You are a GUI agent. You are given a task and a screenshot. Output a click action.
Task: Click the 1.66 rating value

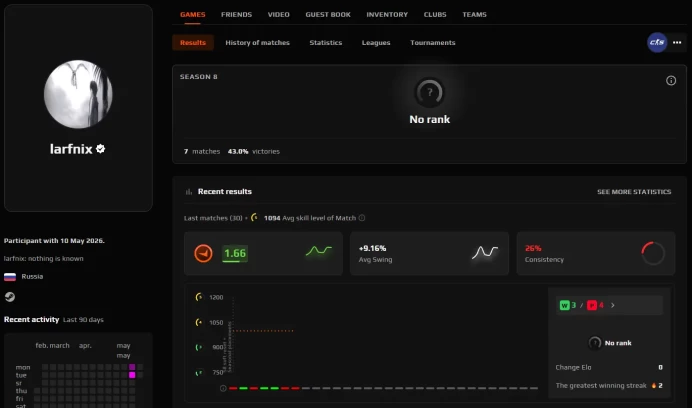pos(235,253)
